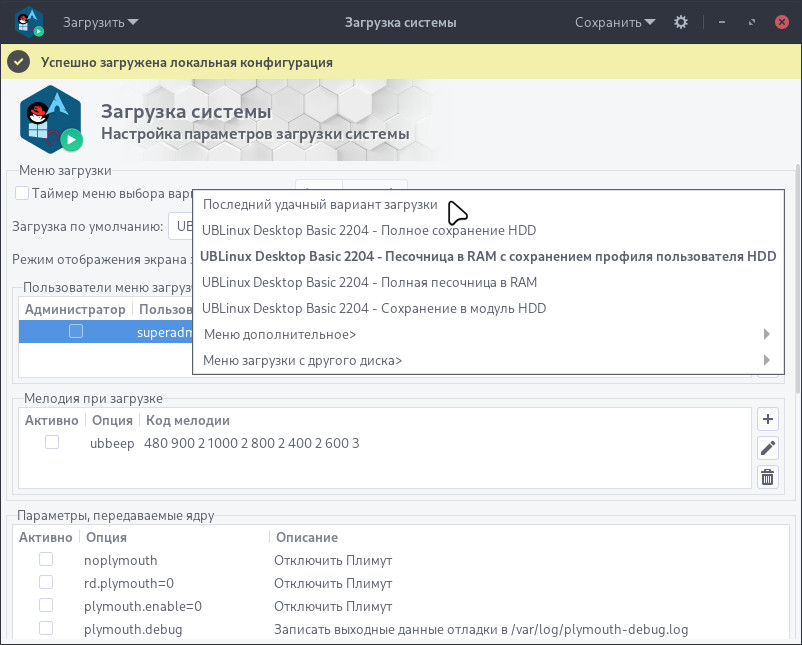Click the kernel parameters Опция column header

pyautogui.click(x=106, y=538)
